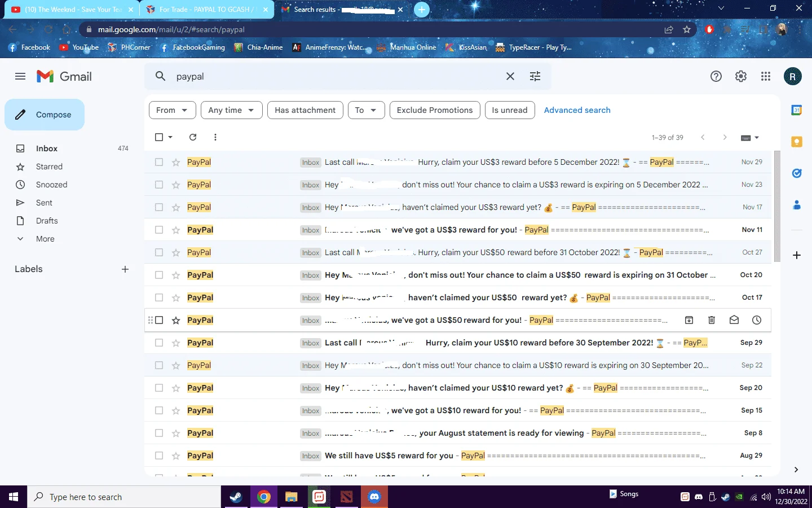Viewport: 812px width, 508px height.
Task: Archive the US$50 reward email
Action: coord(689,320)
